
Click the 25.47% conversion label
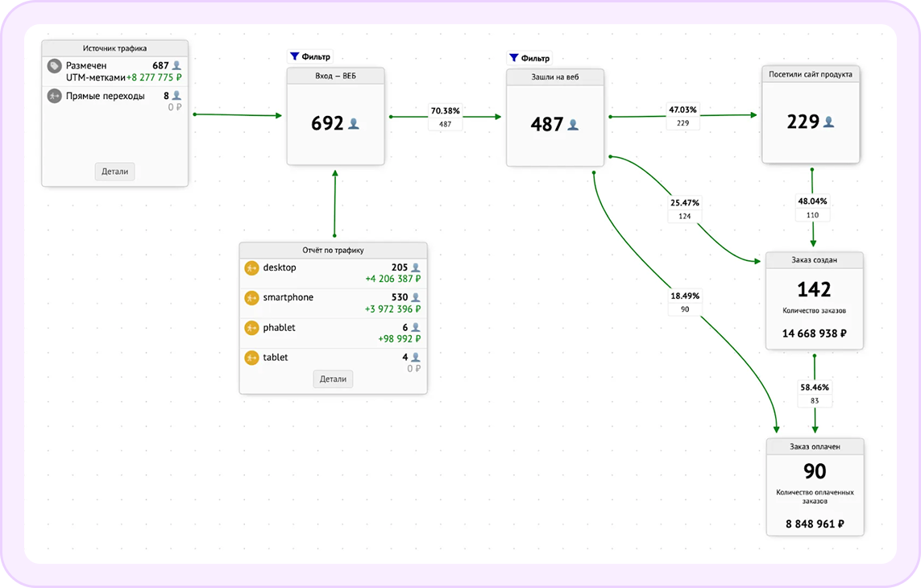(684, 202)
